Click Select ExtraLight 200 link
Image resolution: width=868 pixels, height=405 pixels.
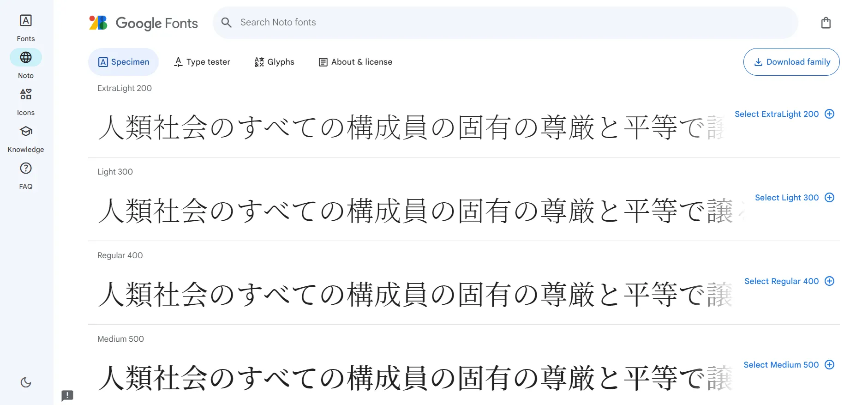click(x=777, y=114)
